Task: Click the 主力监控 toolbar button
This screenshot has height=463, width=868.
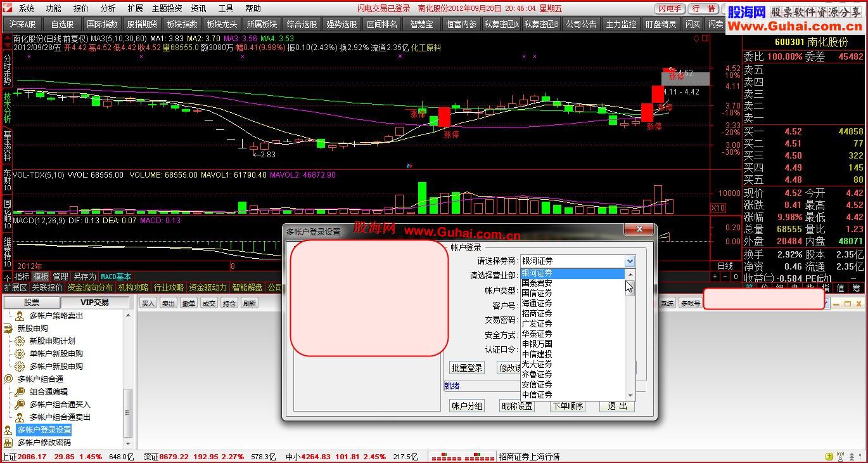Action: click(x=621, y=24)
